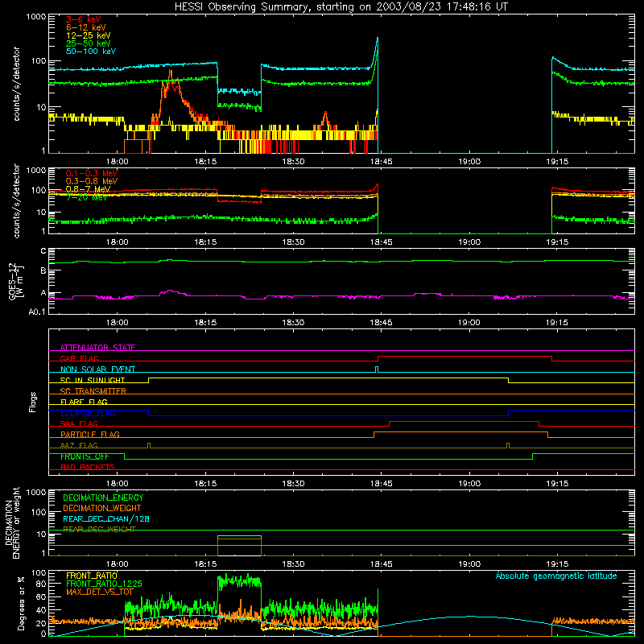The image size is (644, 644).
Task: Click 18:30 tick label under GOES plot
Action: click(293, 323)
